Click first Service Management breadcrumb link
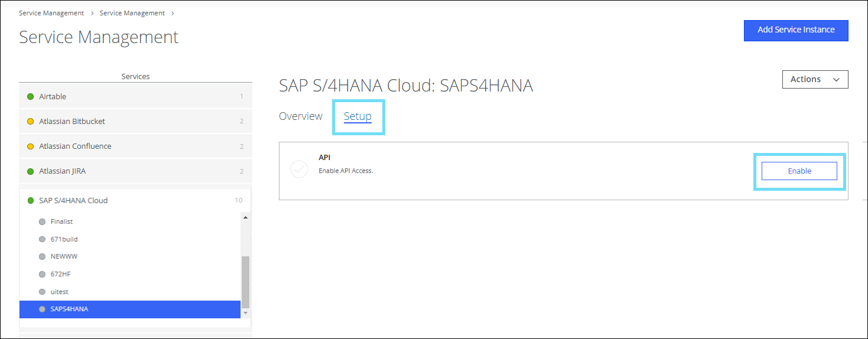 click(x=51, y=13)
